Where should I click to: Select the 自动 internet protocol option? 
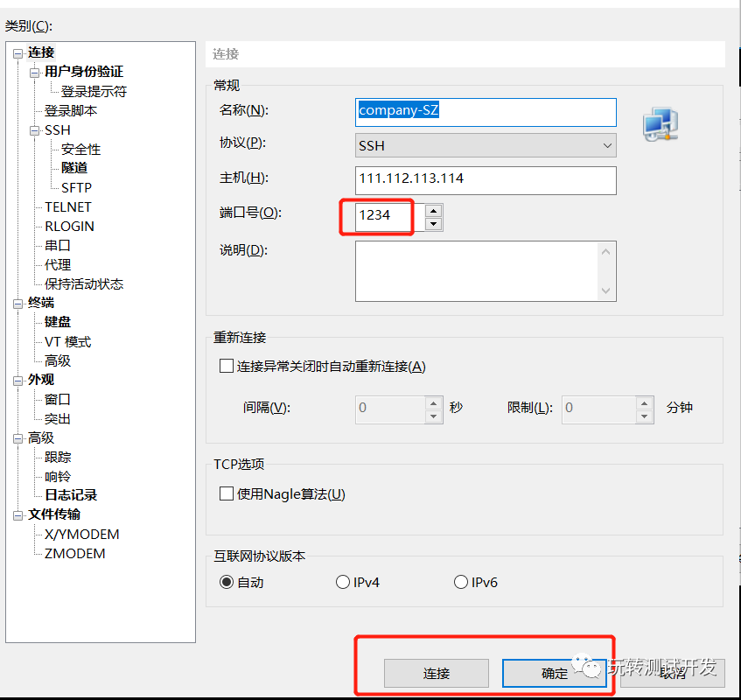(226, 581)
